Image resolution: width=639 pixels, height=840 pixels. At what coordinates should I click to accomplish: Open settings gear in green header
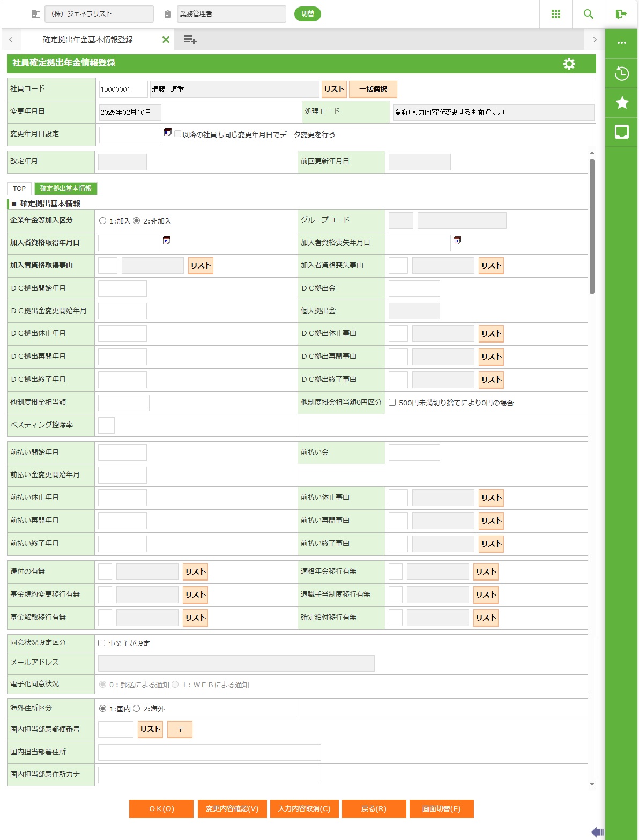(x=569, y=64)
